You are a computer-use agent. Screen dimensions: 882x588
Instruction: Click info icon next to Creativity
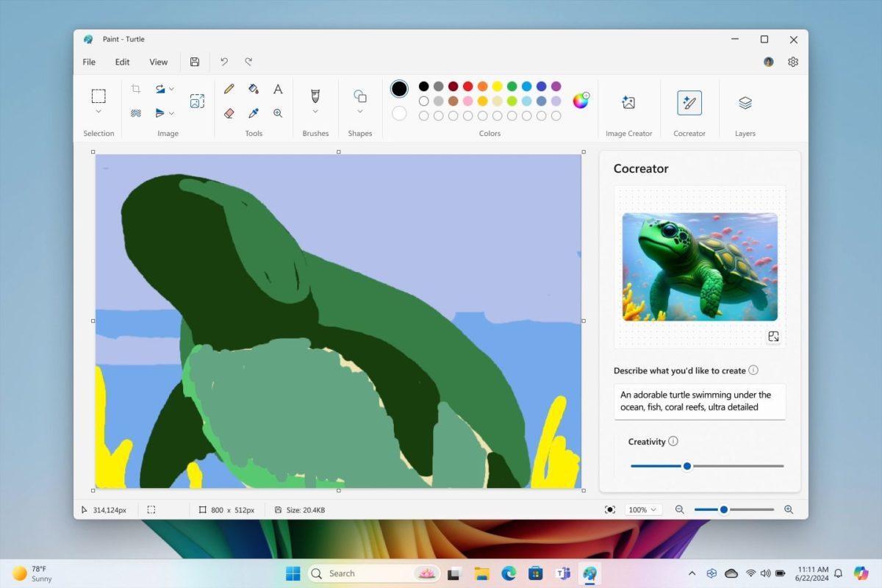click(673, 441)
